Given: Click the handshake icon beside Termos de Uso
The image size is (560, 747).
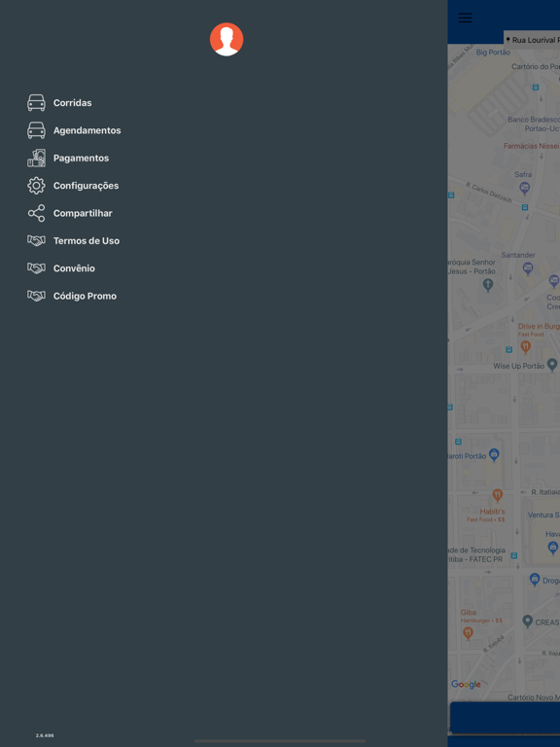Looking at the screenshot, I should [36, 240].
